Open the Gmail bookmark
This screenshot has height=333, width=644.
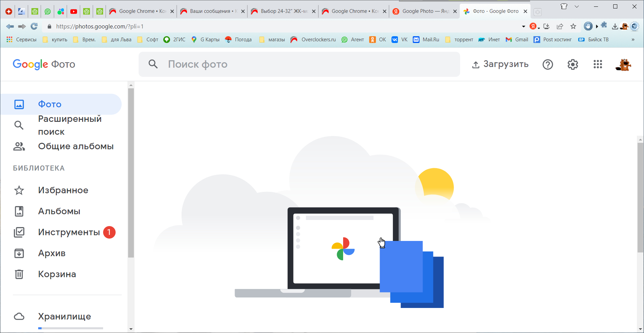click(x=517, y=40)
